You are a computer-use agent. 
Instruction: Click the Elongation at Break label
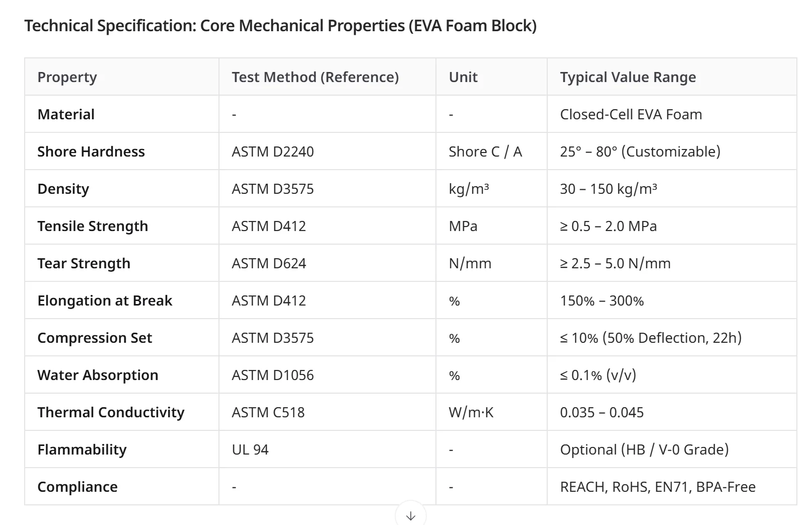105,301
